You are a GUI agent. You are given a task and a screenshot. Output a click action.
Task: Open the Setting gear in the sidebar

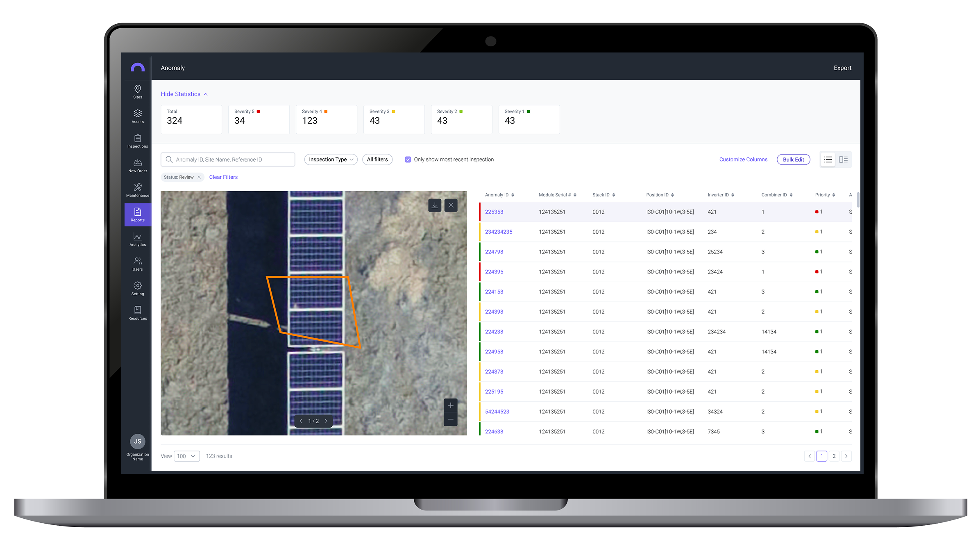coord(138,289)
